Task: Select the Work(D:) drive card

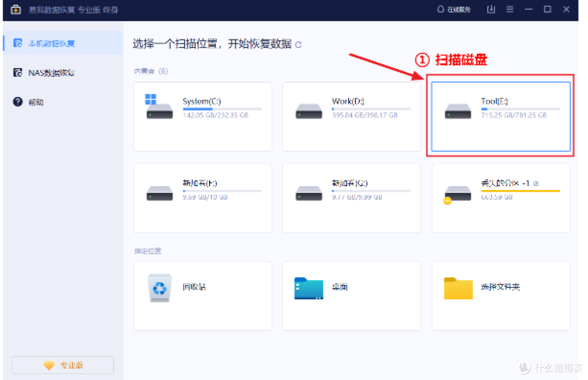Action: 351,117
